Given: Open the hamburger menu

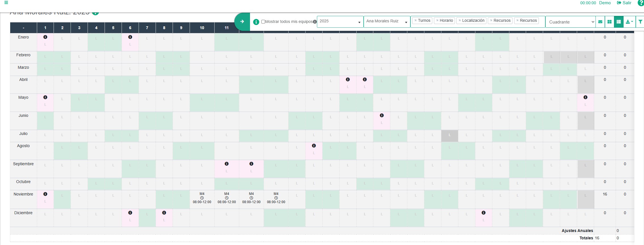Looking at the screenshot, I should [6, 3].
